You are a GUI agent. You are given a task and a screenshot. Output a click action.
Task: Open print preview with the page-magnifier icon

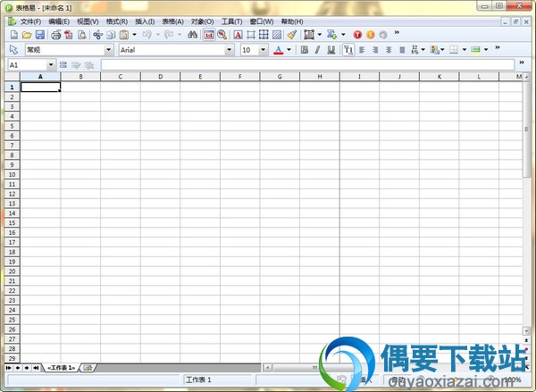[82, 35]
